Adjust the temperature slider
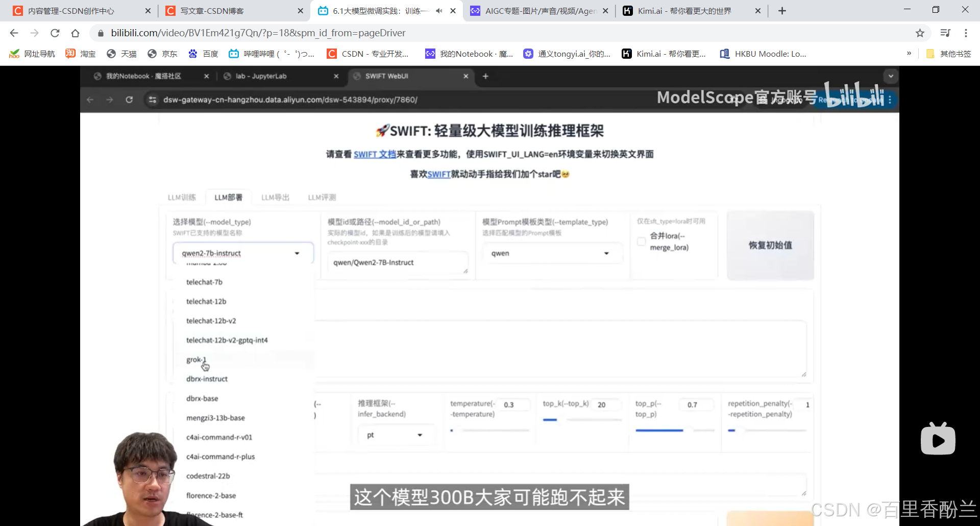This screenshot has width=980, height=526. pyautogui.click(x=490, y=431)
